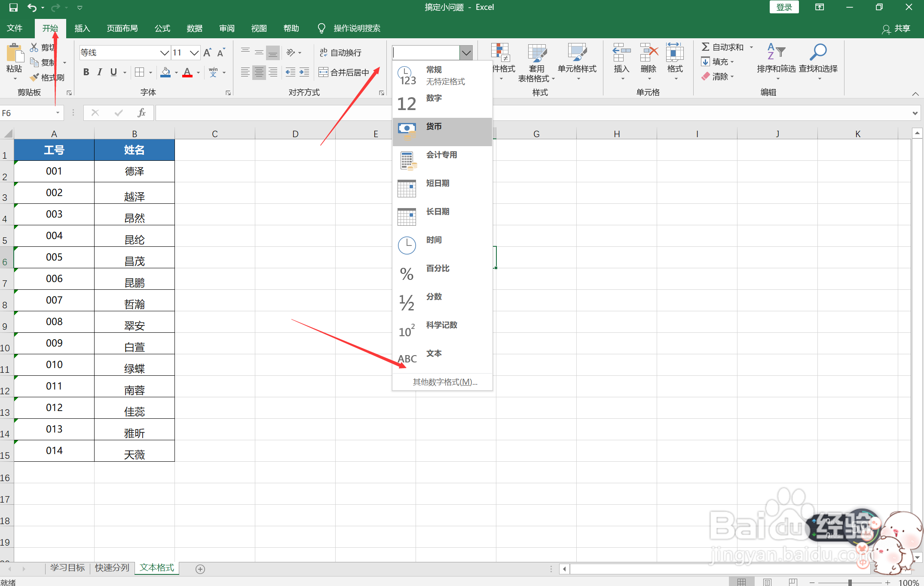Click the 共享 share button
Image resolution: width=924 pixels, height=586 pixels.
tap(896, 28)
